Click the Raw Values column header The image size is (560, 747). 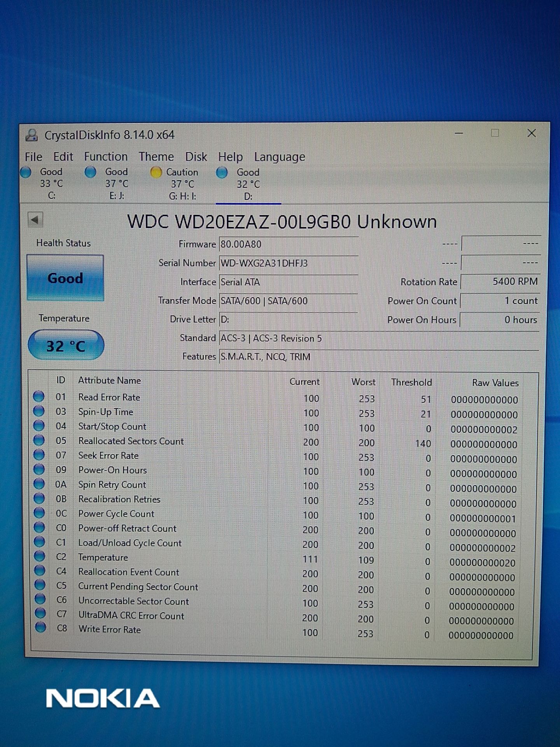point(495,383)
